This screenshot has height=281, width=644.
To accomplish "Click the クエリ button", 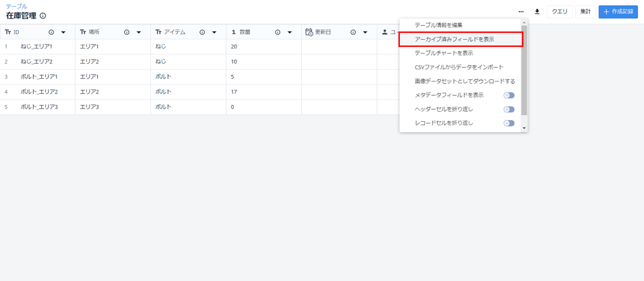I will (559, 12).
